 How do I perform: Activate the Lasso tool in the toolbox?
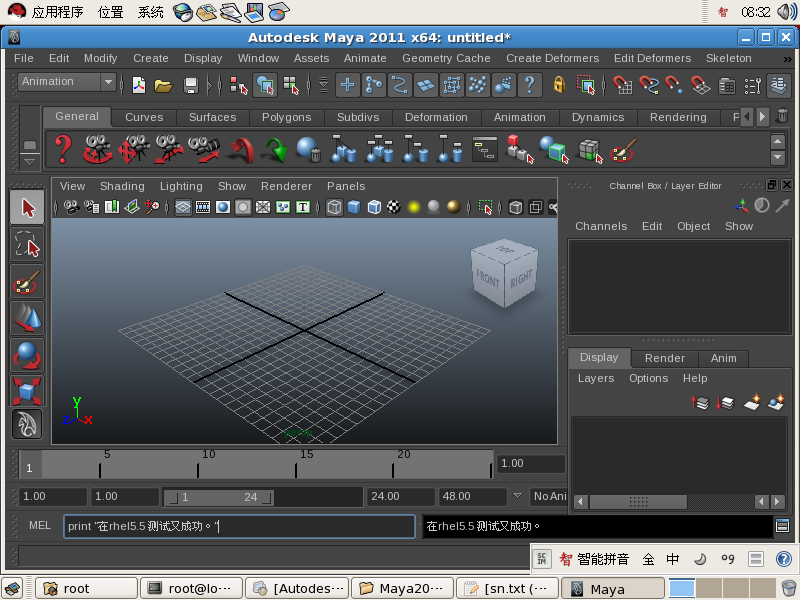pyautogui.click(x=27, y=245)
